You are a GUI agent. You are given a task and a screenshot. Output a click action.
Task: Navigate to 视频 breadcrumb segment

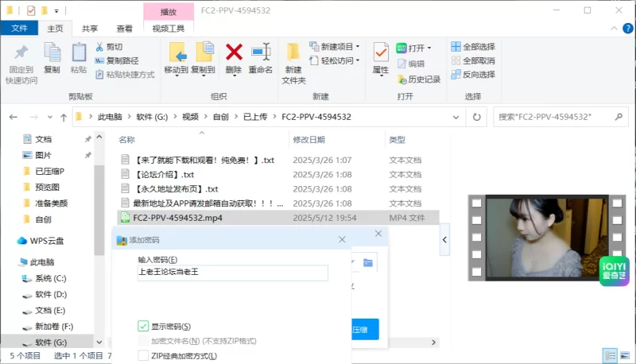pos(190,117)
